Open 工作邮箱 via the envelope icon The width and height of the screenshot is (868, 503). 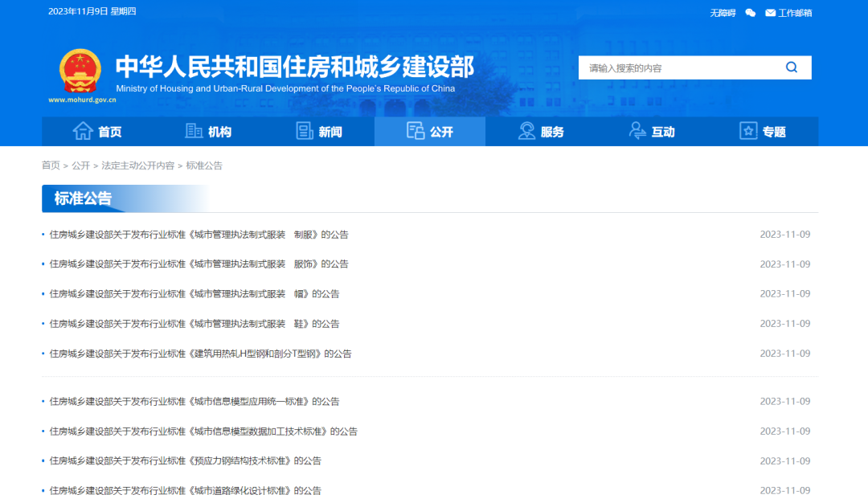point(769,13)
